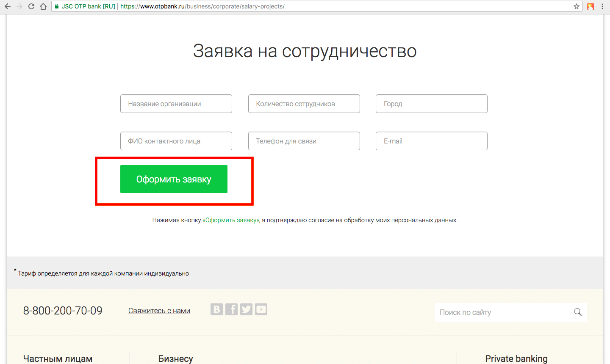The height and width of the screenshot is (364, 610).
Task: Click the Количество сотрудников input
Action: [304, 104]
